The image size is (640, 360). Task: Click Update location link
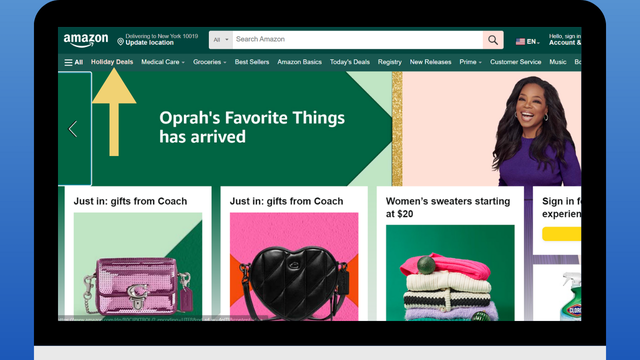pos(149,43)
